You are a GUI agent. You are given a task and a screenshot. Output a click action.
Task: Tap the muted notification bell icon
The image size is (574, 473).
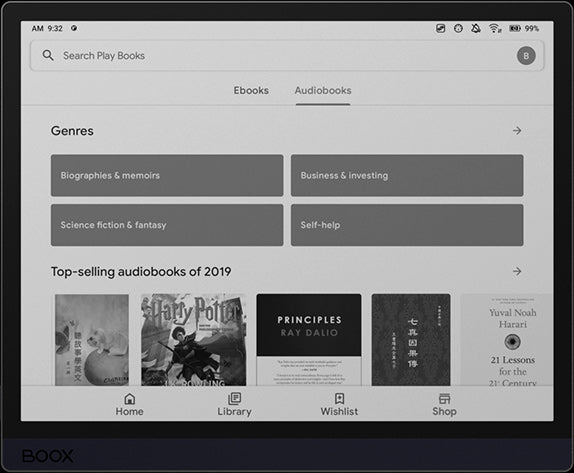click(x=476, y=28)
